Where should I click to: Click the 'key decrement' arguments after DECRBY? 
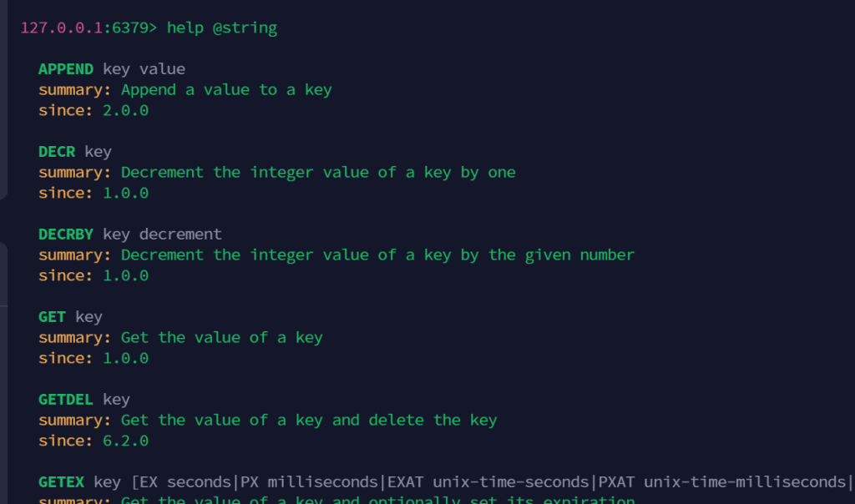tap(162, 234)
